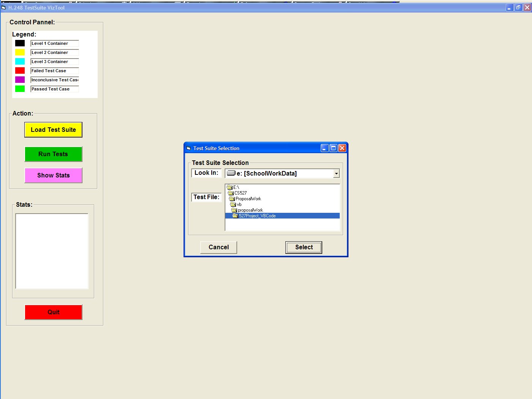Click the Load Test Suite button
This screenshot has height=399, width=532.
(x=53, y=130)
